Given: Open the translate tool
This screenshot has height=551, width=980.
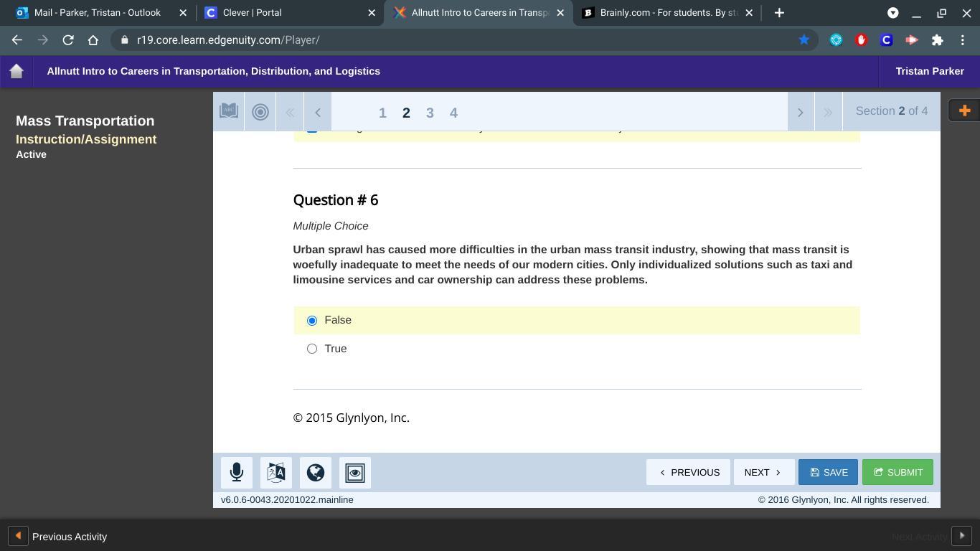Looking at the screenshot, I should coord(276,473).
